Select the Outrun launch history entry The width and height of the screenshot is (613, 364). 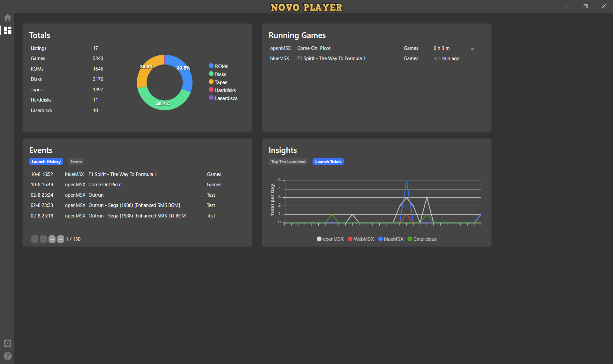[96, 195]
